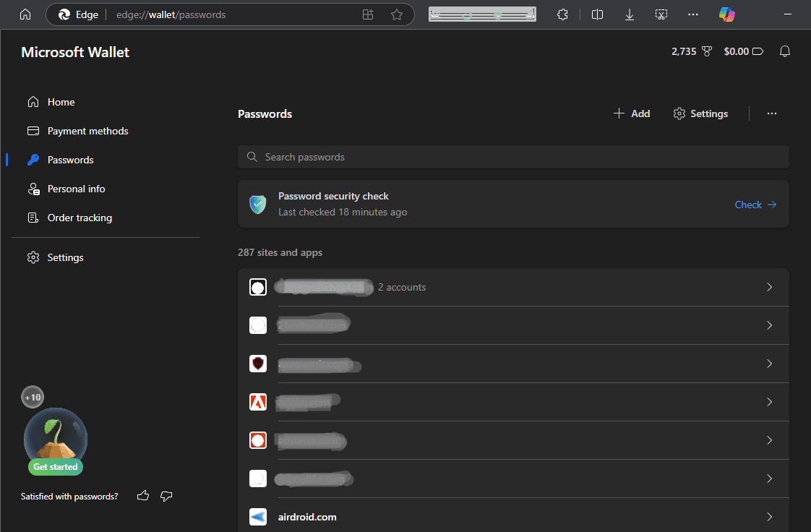
Task: Click the +10 points badge
Action: coord(33,397)
